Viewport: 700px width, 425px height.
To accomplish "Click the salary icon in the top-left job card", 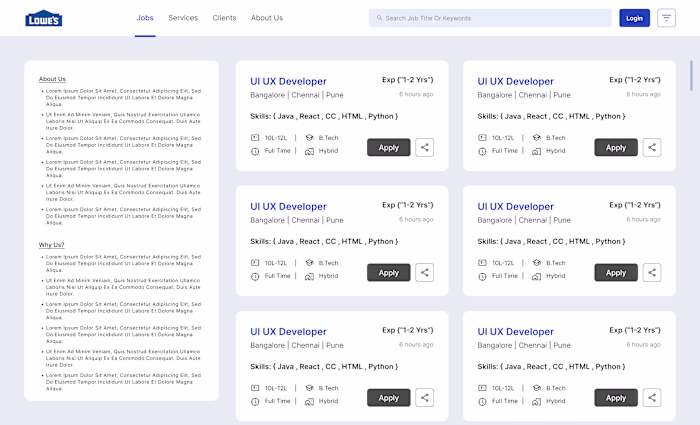I will tap(255, 138).
